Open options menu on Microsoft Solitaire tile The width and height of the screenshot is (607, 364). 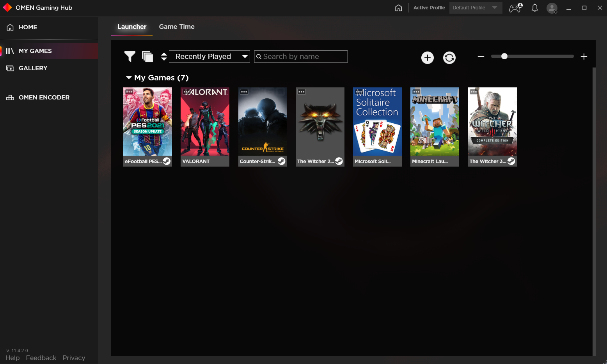click(359, 92)
